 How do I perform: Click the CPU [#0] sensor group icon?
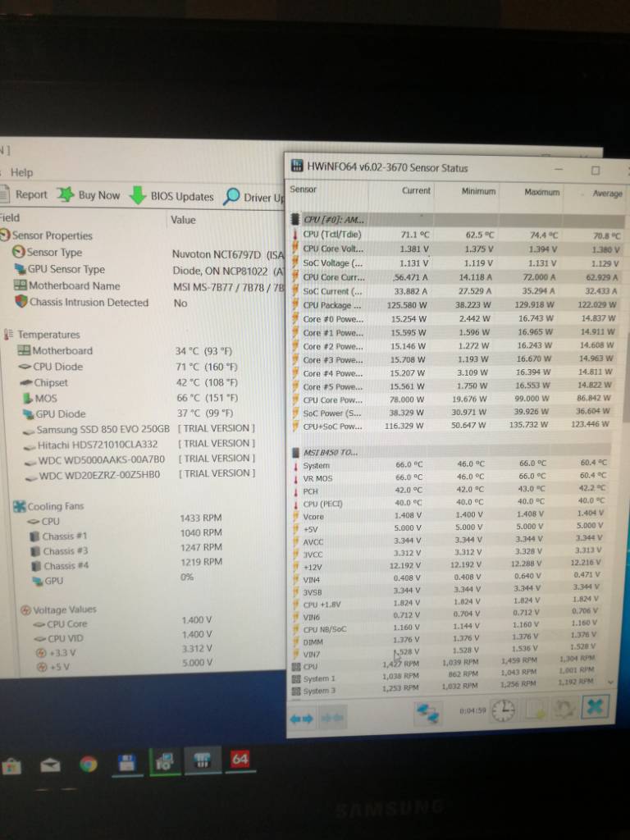pyautogui.click(x=294, y=219)
